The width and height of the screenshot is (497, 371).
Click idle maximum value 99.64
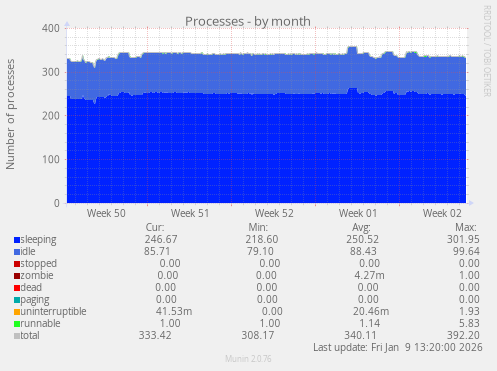pos(466,251)
